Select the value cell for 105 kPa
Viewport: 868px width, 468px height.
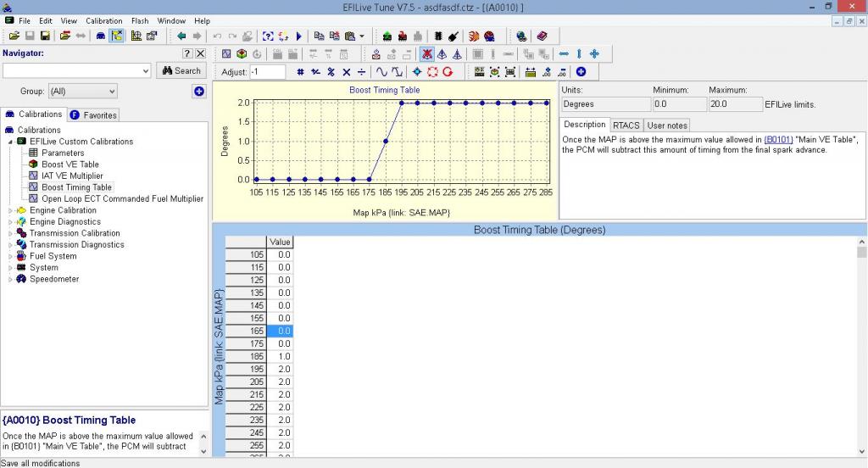coord(280,254)
